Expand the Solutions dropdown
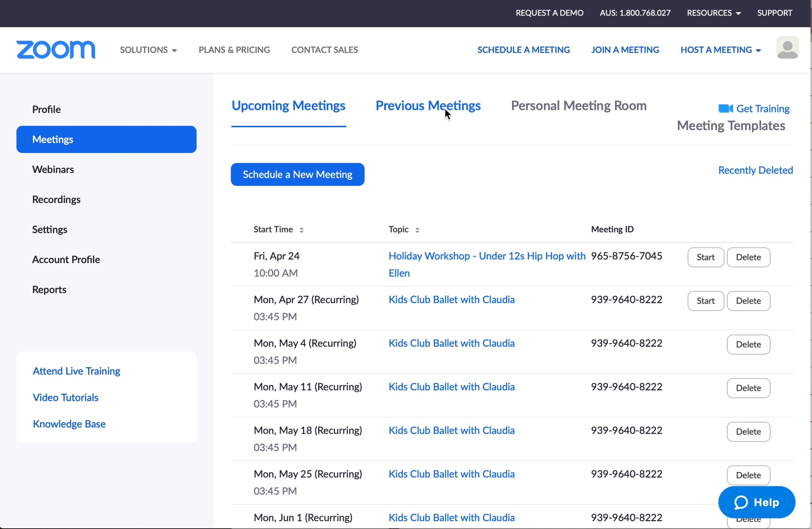 (148, 50)
